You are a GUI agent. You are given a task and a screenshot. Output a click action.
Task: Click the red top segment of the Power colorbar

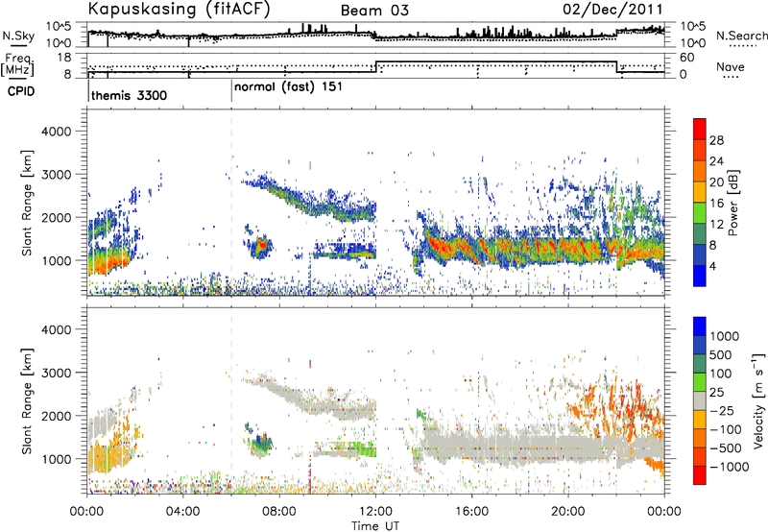(x=700, y=129)
